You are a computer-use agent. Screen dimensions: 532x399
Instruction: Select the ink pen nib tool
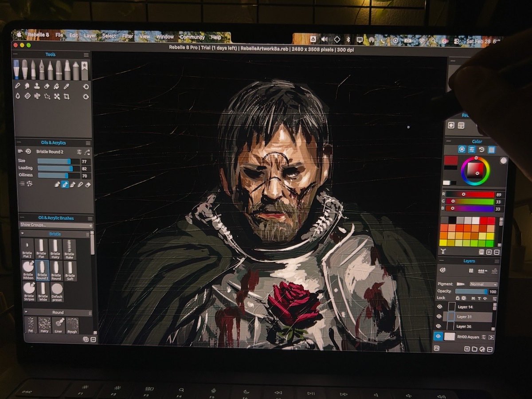point(42,69)
